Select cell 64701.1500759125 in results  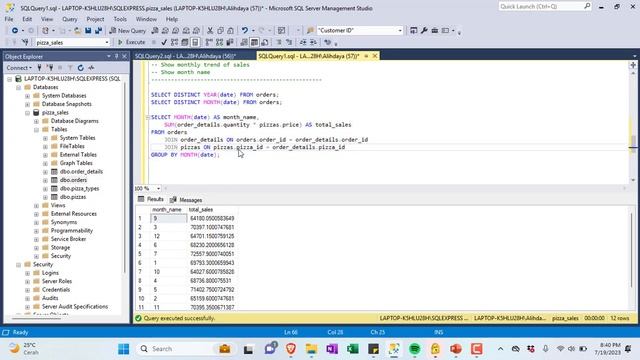[212, 236]
